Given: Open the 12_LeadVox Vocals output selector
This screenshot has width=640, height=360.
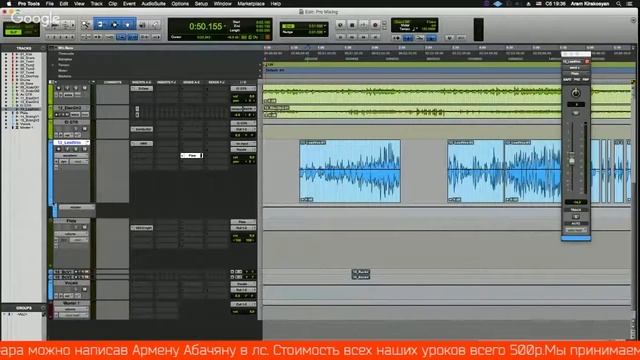Looking at the screenshot, I should [x=243, y=150].
